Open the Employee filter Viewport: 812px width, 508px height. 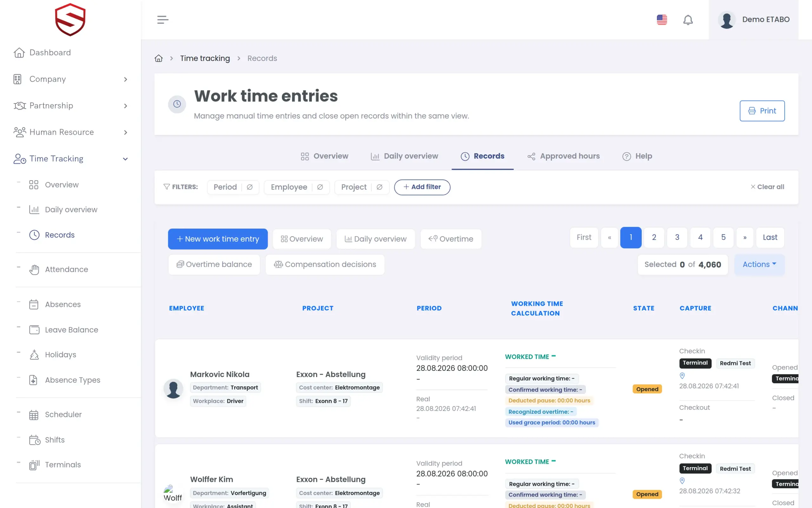289,187
